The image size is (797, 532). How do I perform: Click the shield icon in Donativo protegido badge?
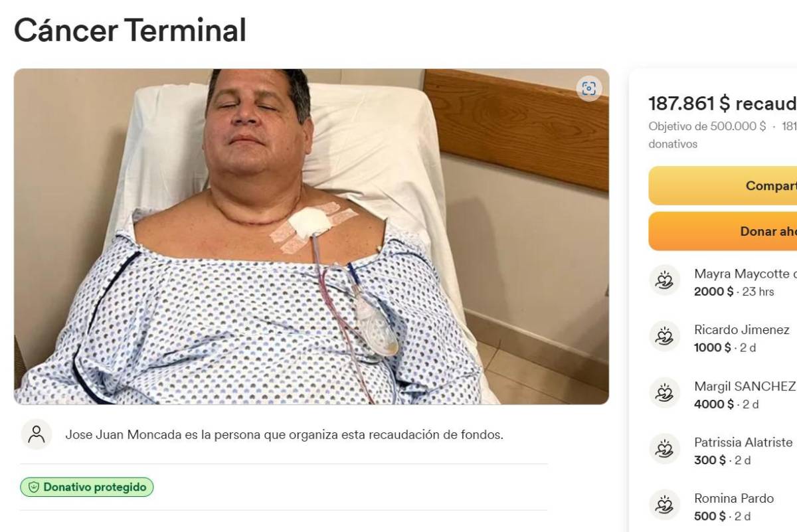tap(34, 488)
